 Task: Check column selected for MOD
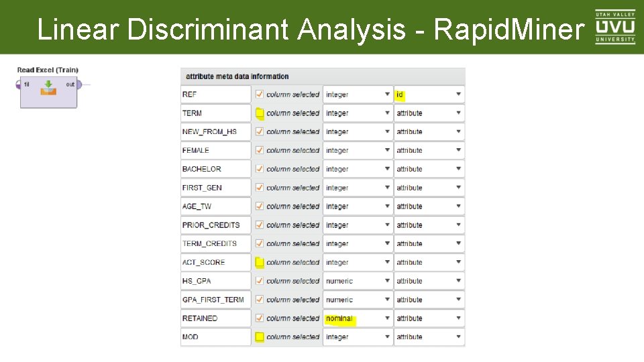259,337
